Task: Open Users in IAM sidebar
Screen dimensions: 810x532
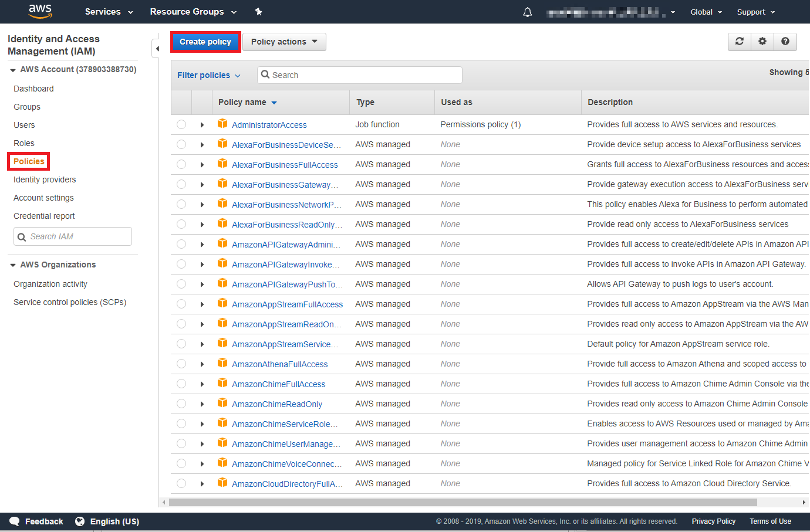Action: [24, 125]
